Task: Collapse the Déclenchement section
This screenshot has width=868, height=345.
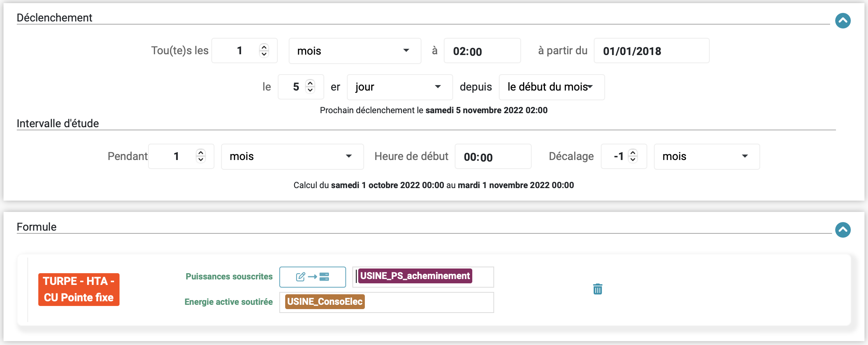Action: pos(843,21)
